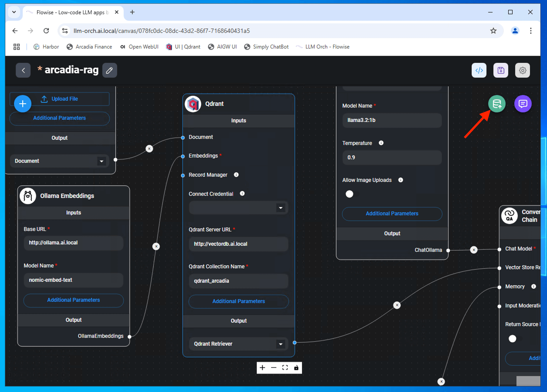Click the blue add nodes plus button
This screenshot has height=392, width=547.
coord(23,104)
